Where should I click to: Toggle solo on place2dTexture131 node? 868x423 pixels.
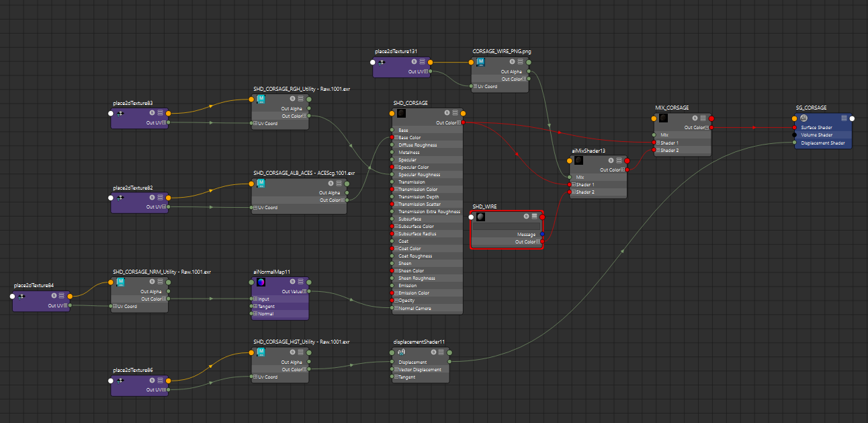point(414,62)
